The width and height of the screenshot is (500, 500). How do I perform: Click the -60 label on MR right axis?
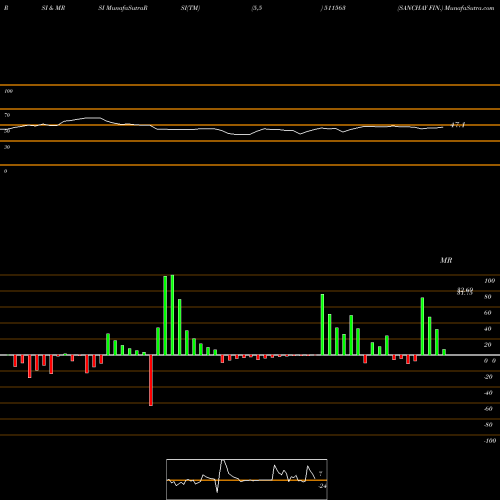point(488,409)
